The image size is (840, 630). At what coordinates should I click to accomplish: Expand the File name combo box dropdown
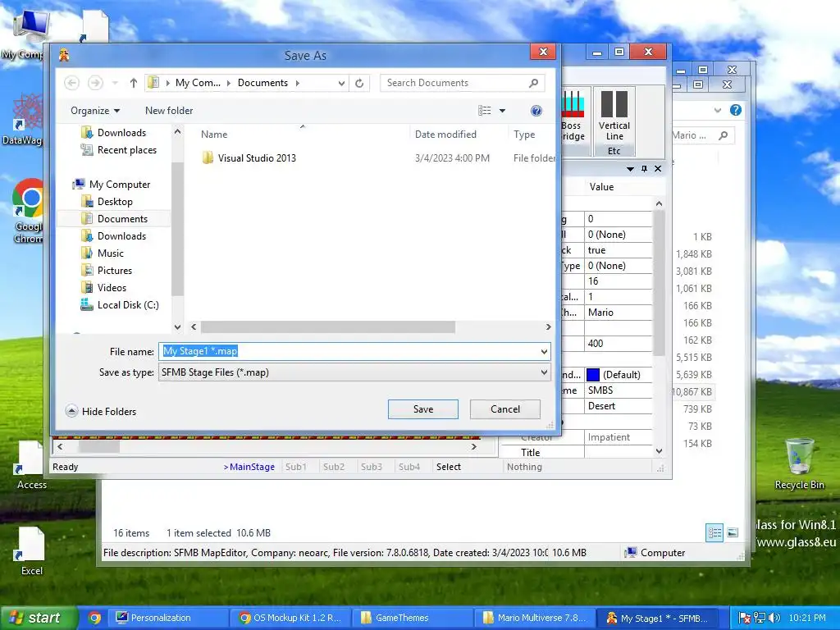[545, 351]
